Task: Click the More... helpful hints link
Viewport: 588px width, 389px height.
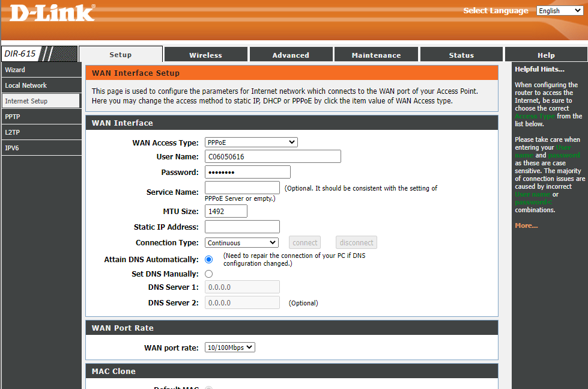Action: 526,225
